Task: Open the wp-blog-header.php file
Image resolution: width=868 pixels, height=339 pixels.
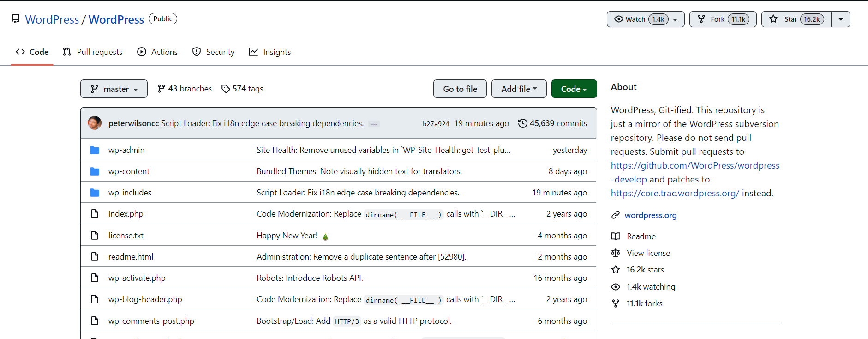Action: tap(145, 299)
